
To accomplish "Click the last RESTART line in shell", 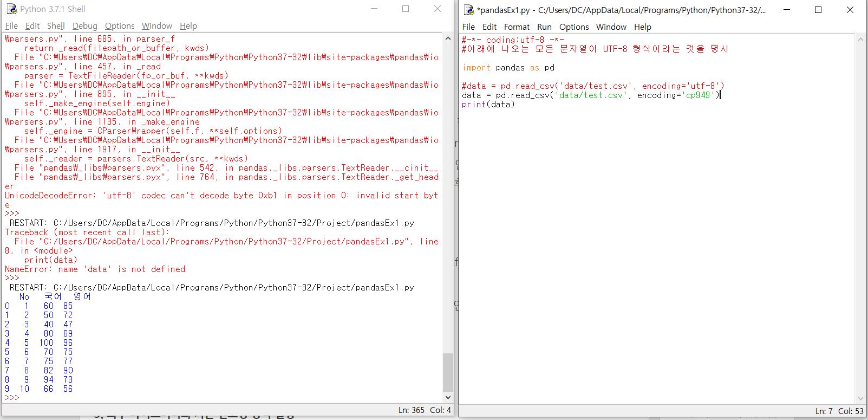I will (212, 288).
